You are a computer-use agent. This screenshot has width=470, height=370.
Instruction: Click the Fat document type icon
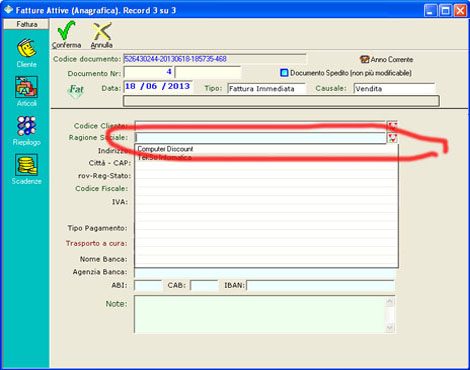76,90
